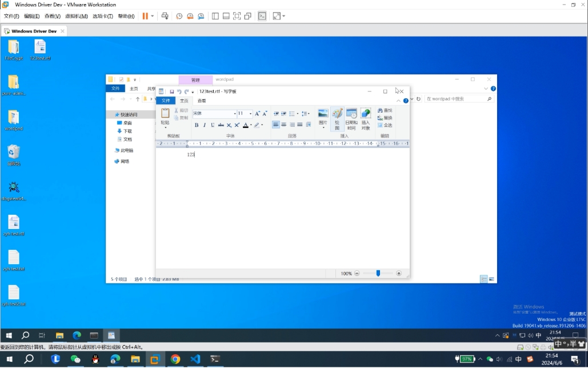Align text to center

coord(284,125)
